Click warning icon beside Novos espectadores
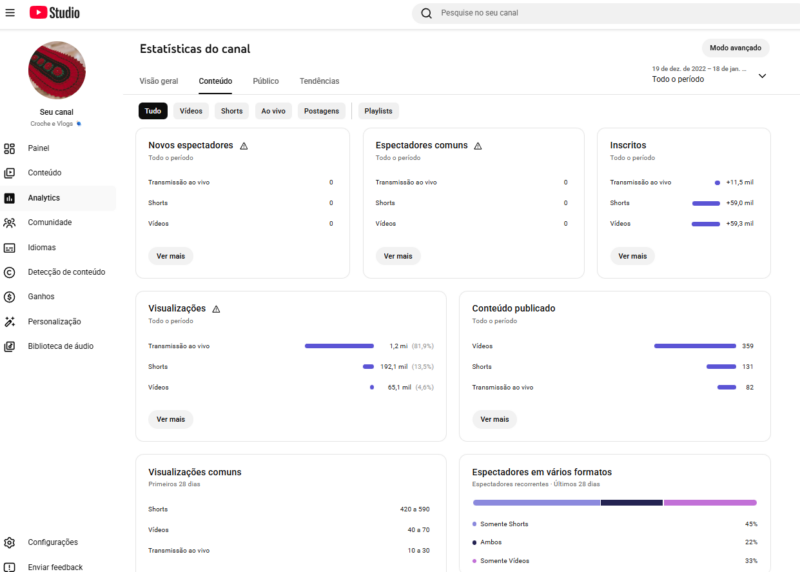 [x=244, y=146]
